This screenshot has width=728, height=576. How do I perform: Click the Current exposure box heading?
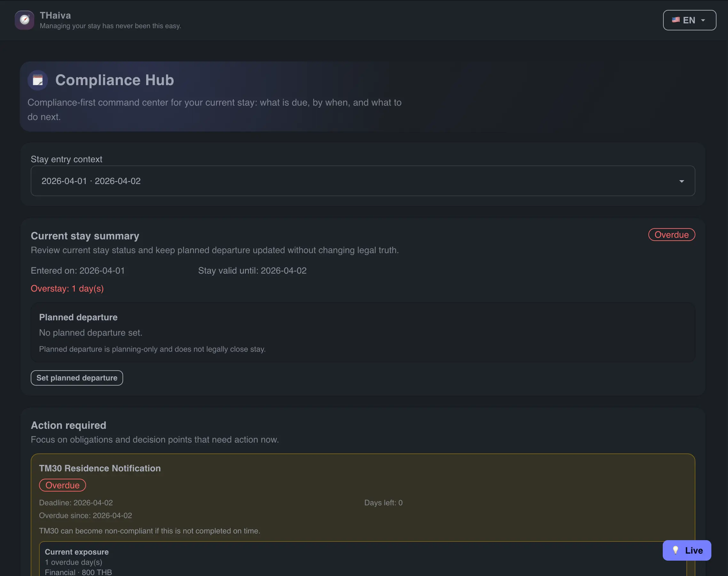pos(76,552)
